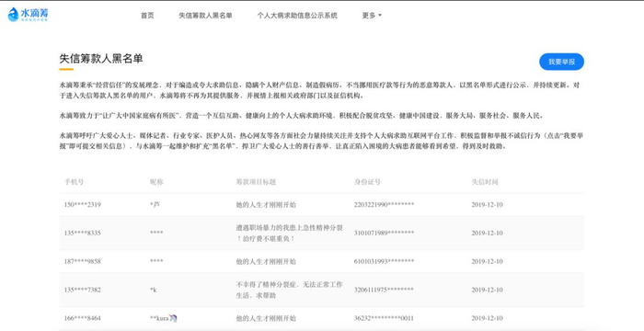Click phone number 187****9858
The image size is (644, 331).
click(83, 261)
